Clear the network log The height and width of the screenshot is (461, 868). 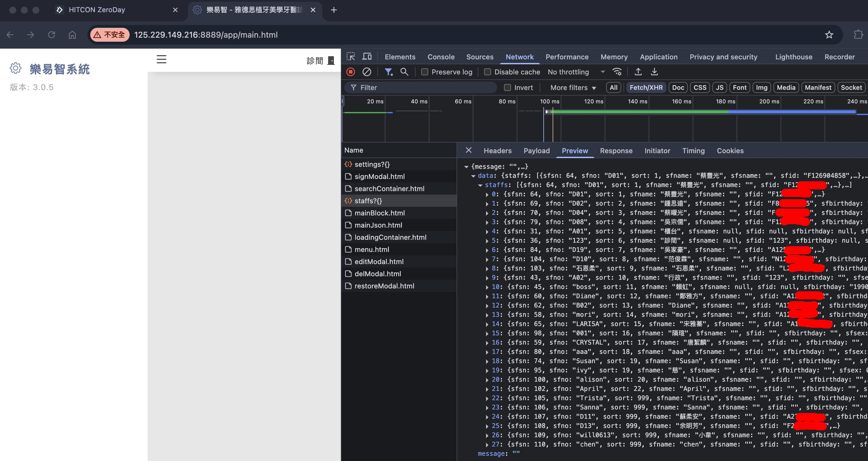367,72
